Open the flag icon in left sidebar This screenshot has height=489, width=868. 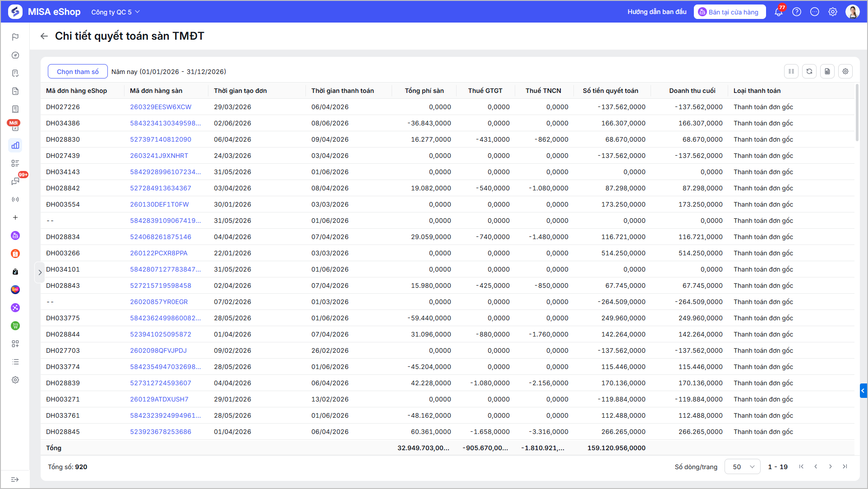click(15, 37)
